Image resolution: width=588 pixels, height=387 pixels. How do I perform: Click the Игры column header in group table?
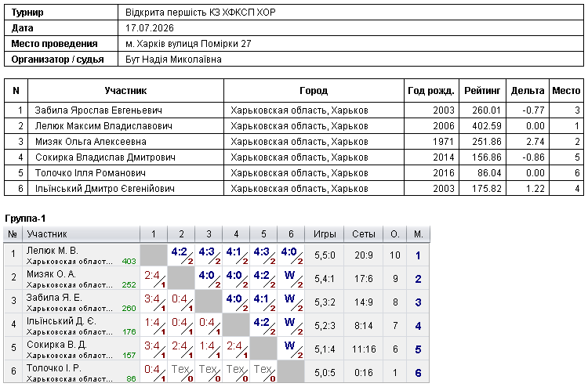(x=325, y=234)
